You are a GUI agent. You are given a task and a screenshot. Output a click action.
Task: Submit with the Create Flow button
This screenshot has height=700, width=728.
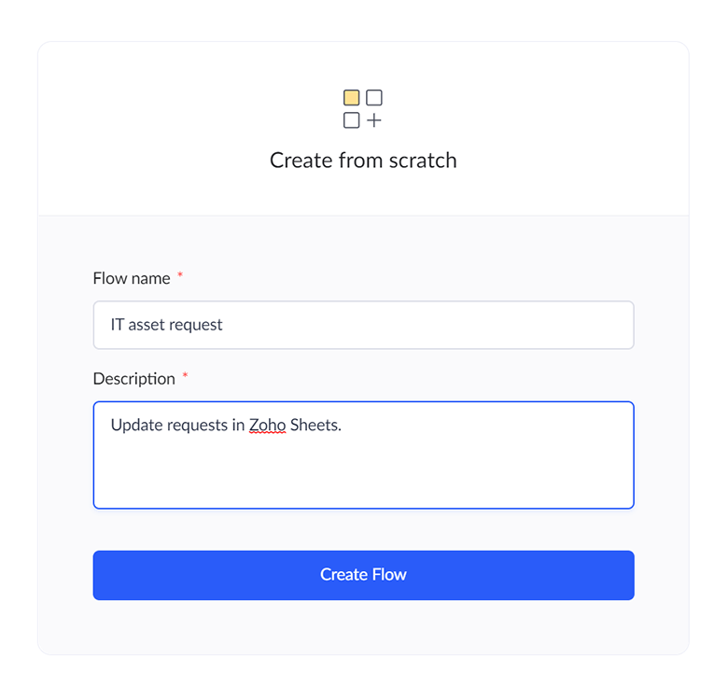click(364, 576)
